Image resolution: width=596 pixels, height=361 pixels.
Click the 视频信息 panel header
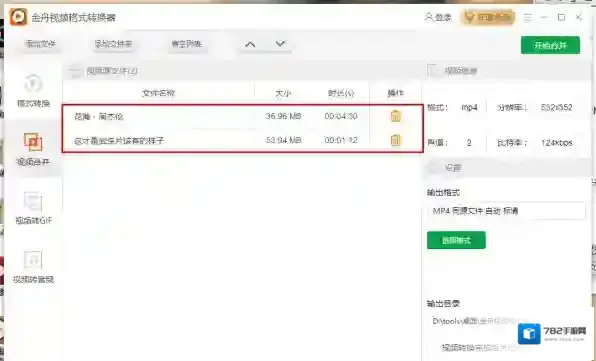click(x=461, y=71)
